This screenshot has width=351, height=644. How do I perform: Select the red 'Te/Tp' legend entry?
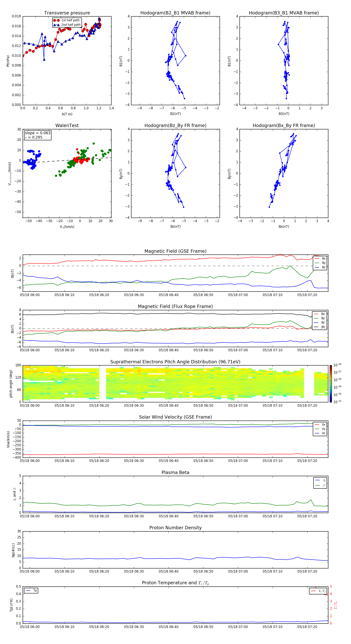(318, 591)
